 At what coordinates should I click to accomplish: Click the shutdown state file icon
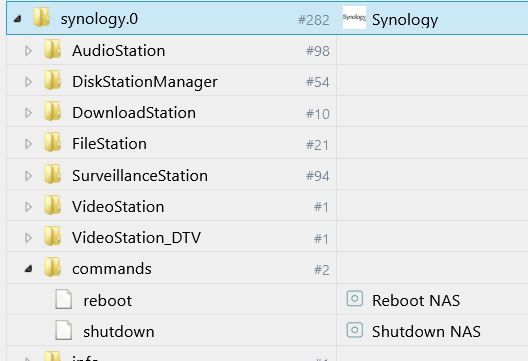click(63, 330)
